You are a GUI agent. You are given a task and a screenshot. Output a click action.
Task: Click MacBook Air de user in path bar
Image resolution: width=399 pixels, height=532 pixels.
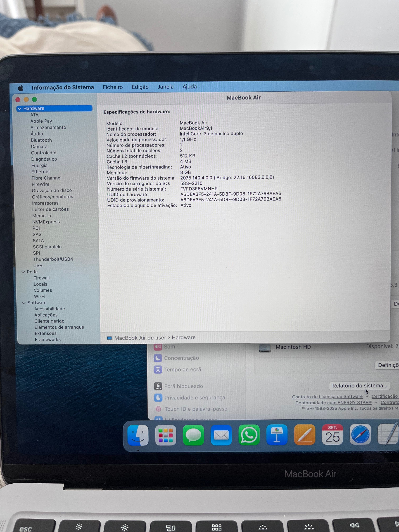(140, 338)
